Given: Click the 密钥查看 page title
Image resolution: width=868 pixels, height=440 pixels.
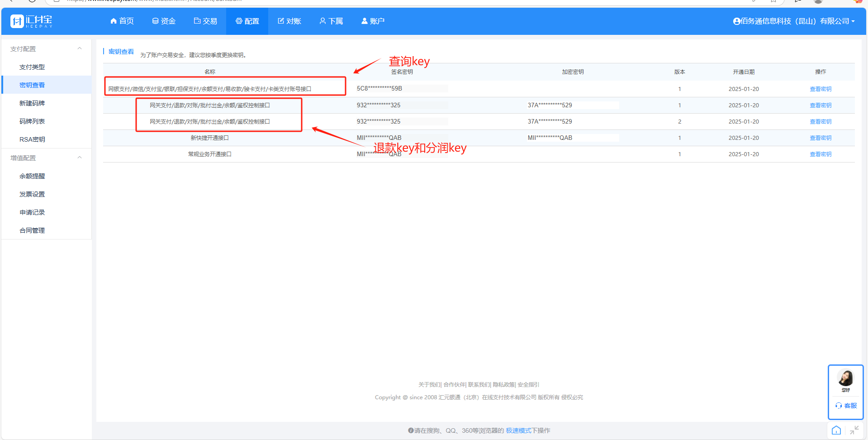Looking at the screenshot, I should coord(121,52).
